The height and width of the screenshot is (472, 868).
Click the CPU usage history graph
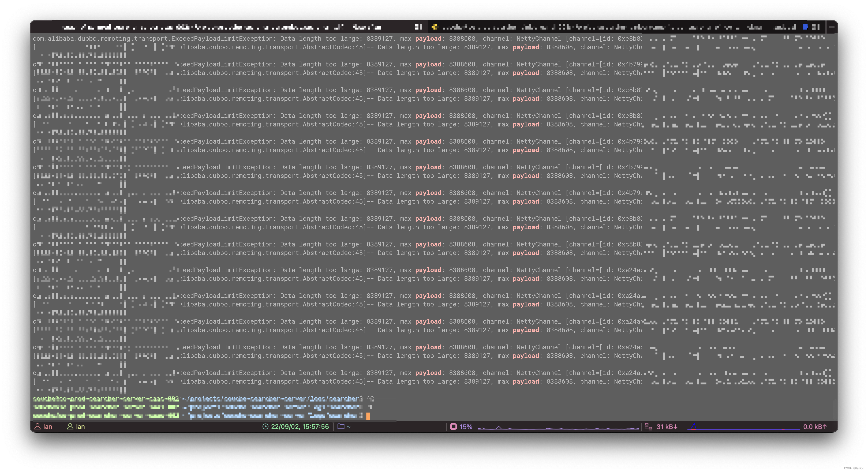click(558, 427)
